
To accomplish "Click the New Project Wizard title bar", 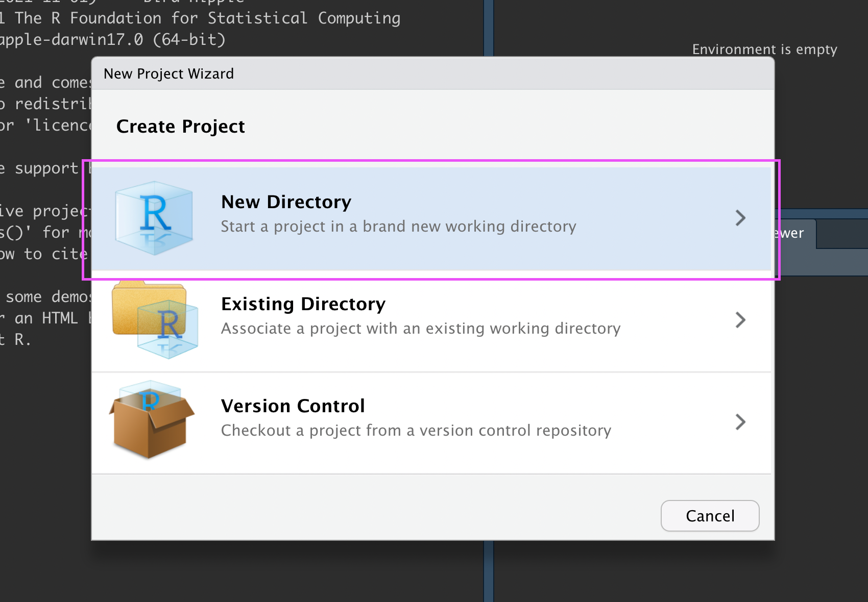I will (168, 73).
